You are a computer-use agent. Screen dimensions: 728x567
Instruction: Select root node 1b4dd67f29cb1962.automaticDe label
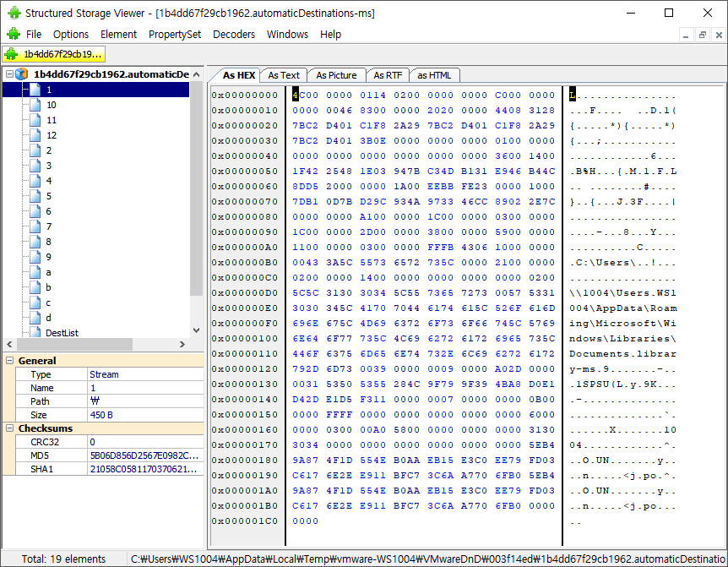111,74
